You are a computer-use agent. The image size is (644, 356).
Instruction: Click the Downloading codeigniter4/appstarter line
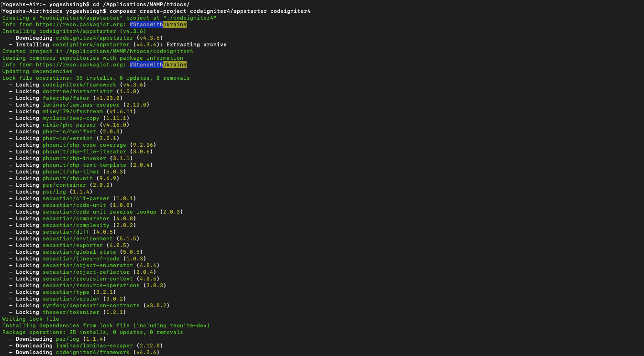[x=86, y=38]
